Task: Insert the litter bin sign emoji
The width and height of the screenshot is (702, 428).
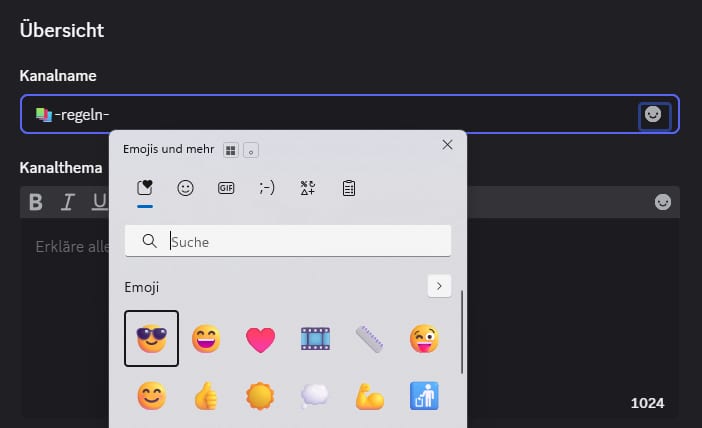Action: [x=424, y=396]
